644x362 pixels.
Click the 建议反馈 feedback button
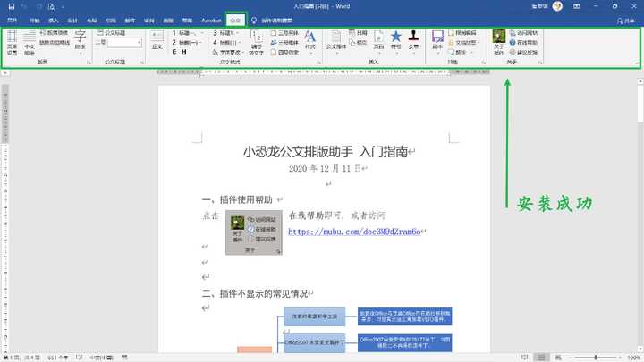click(523, 52)
